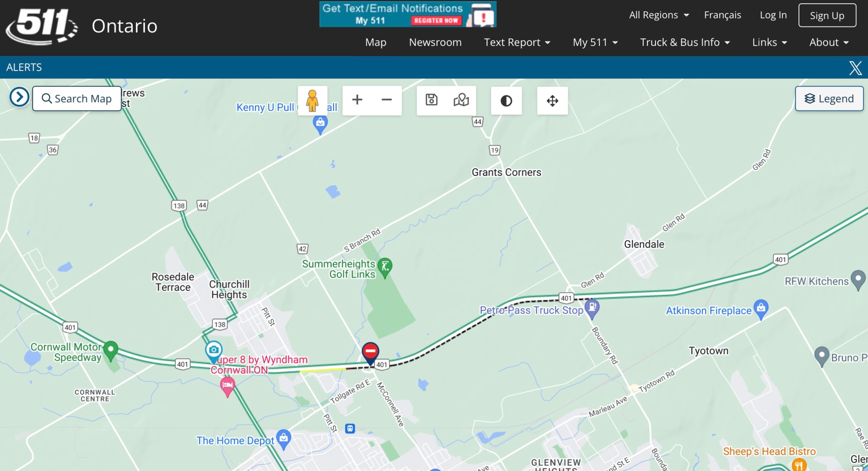Go to the Newsroom menu item
868x471 pixels.
(x=435, y=42)
